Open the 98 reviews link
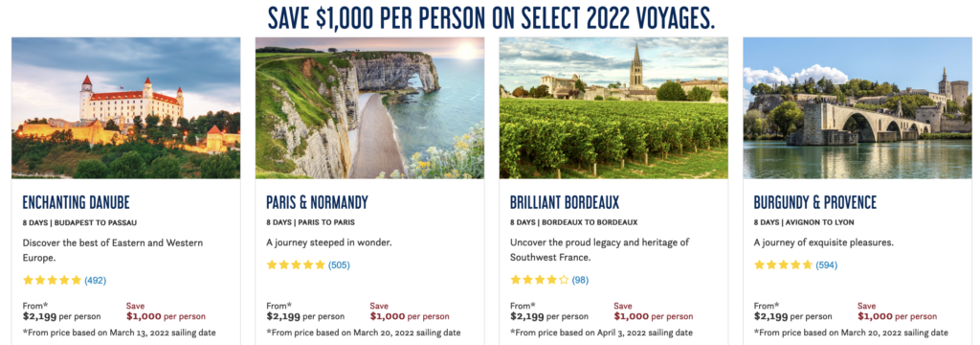Image resolution: width=980 pixels, height=345 pixels. pyautogui.click(x=580, y=281)
